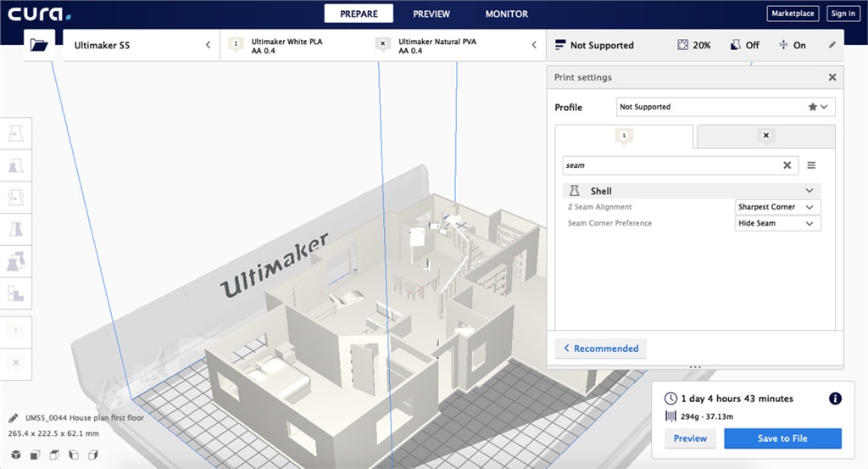Switch to the Preview stage tab
868x469 pixels.
click(x=431, y=14)
